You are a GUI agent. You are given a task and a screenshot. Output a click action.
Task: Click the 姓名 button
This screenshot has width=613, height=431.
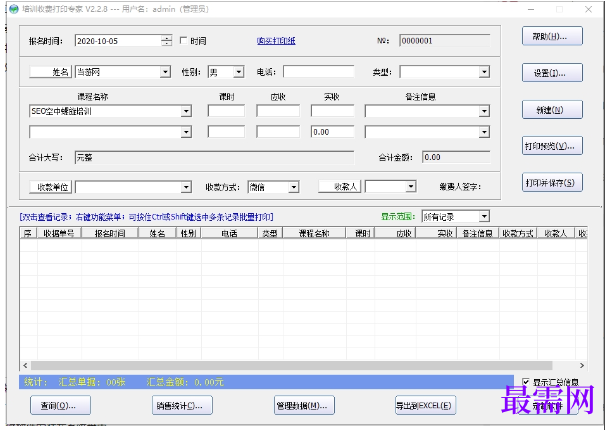[x=50, y=72]
